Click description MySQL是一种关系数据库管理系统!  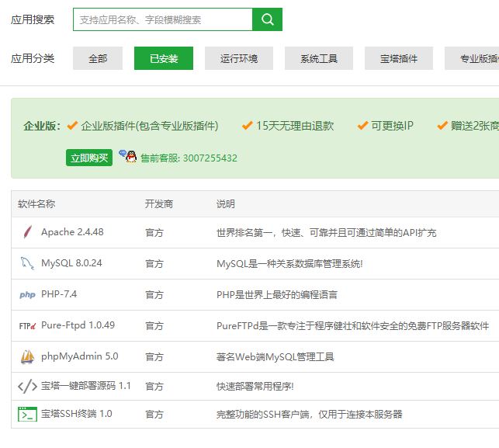(289, 264)
